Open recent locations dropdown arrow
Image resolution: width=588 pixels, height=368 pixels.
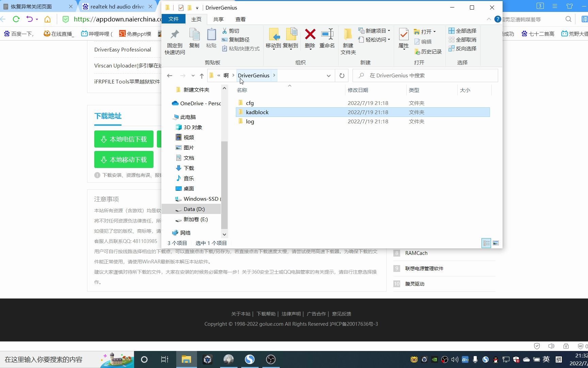pos(193,76)
